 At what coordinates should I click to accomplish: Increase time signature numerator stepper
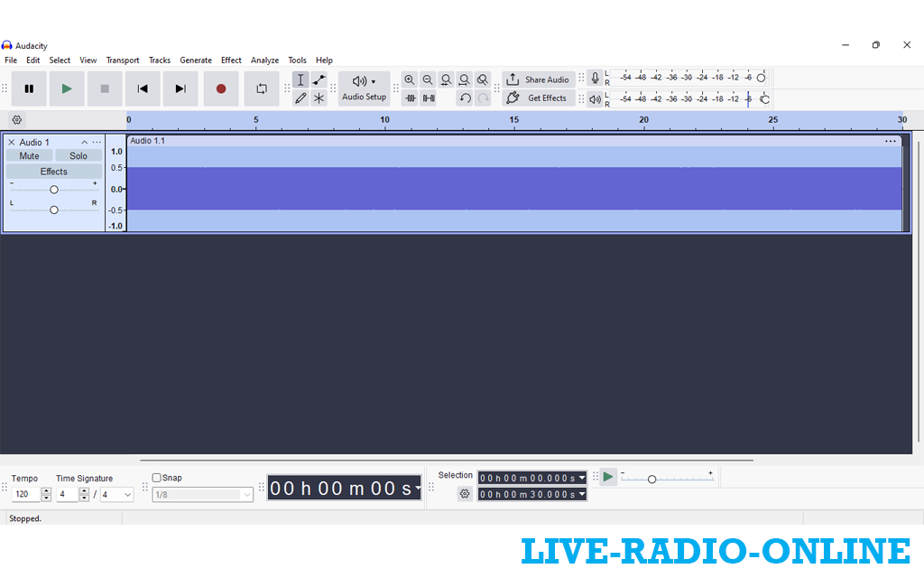pos(84,490)
